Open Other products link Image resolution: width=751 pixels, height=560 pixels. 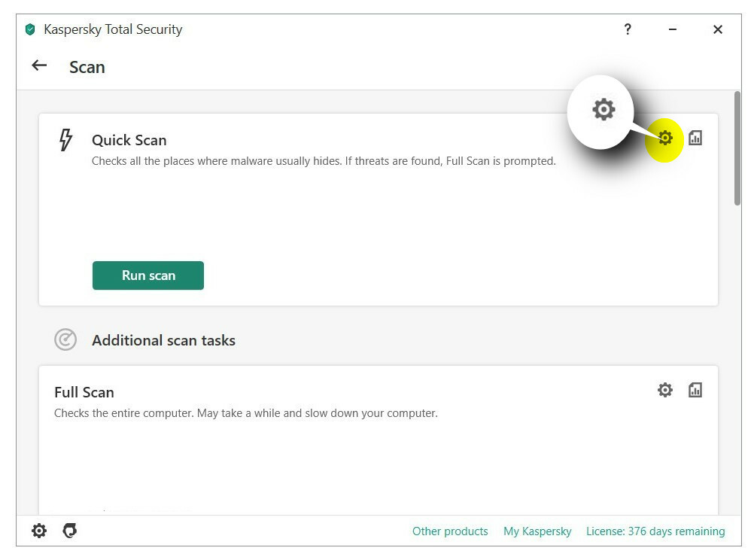tap(450, 531)
